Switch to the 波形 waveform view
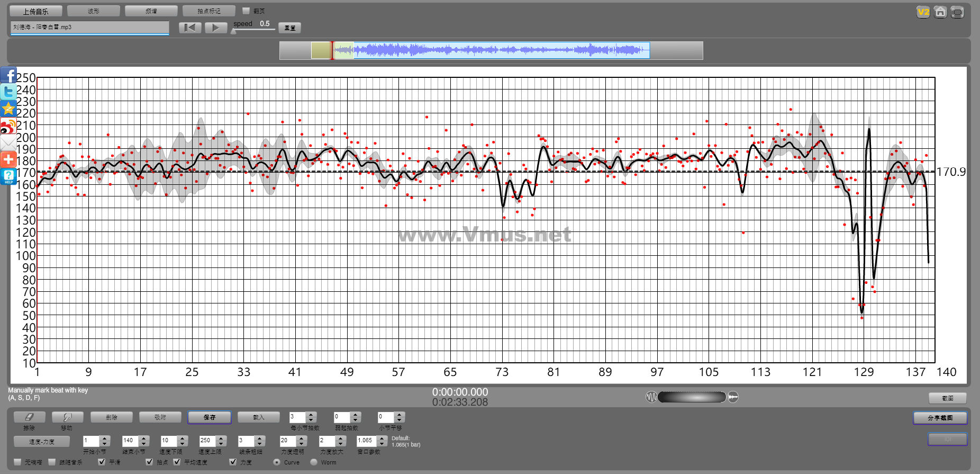 [x=94, y=11]
